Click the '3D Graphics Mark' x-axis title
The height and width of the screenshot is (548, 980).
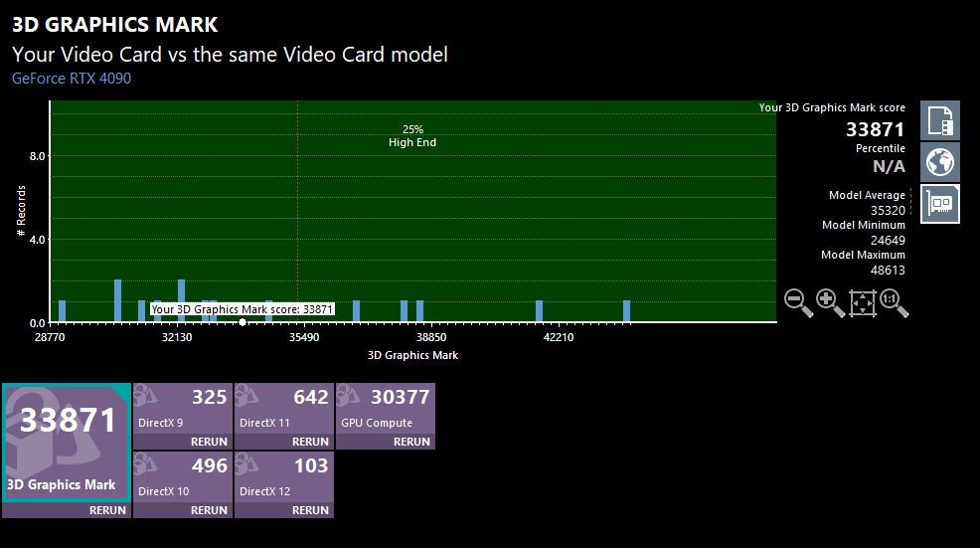pyautogui.click(x=412, y=355)
